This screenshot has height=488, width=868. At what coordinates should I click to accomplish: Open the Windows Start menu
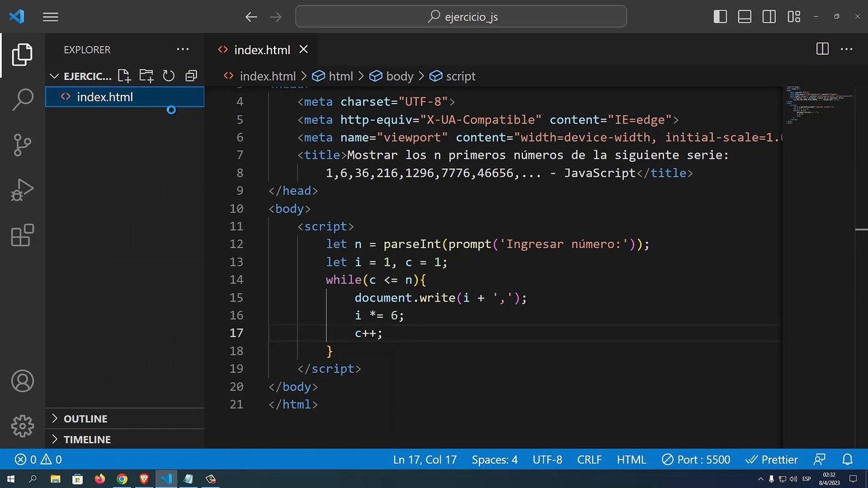[x=11, y=479]
